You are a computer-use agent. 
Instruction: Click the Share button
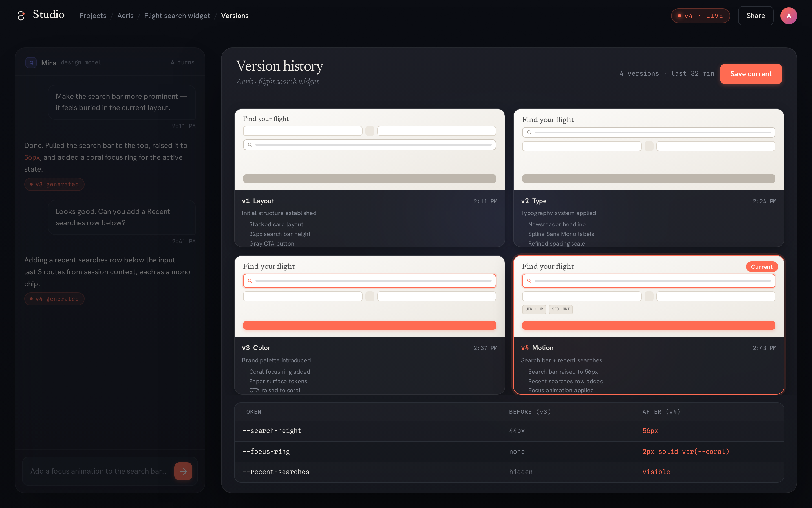coord(756,16)
